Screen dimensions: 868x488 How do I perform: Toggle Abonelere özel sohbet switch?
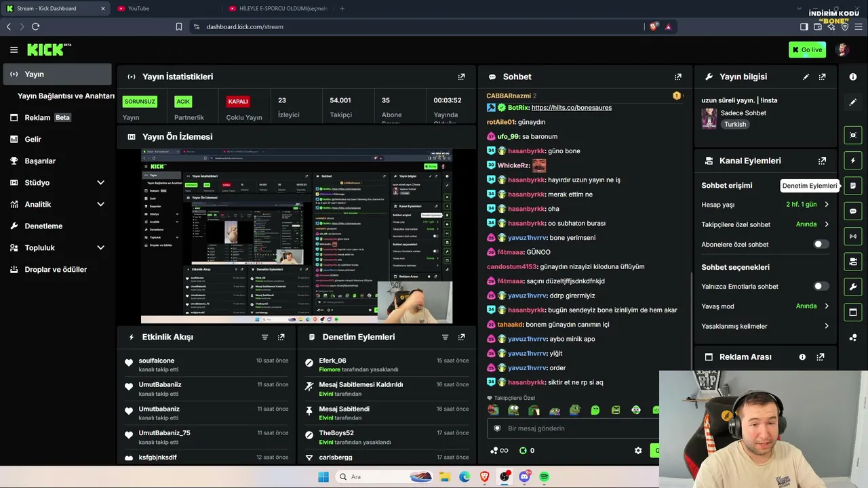point(821,244)
